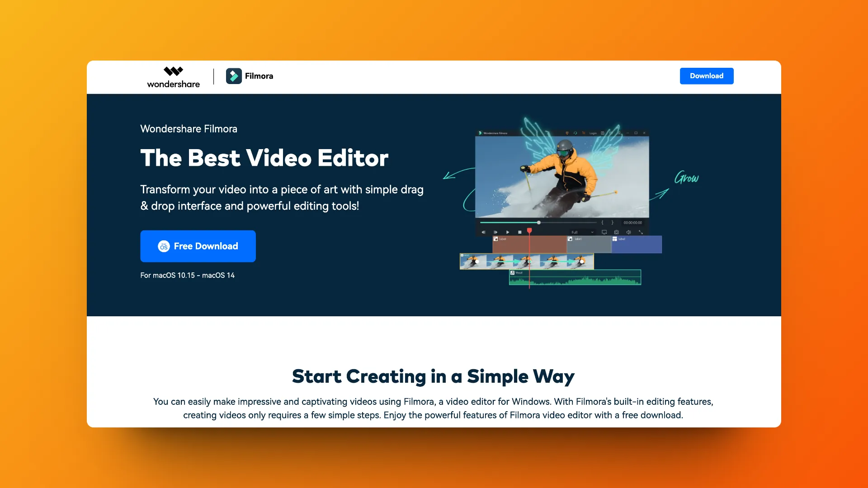
Task: Click 'Start Creating in a Simple Way' heading
Action: tap(433, 376)
